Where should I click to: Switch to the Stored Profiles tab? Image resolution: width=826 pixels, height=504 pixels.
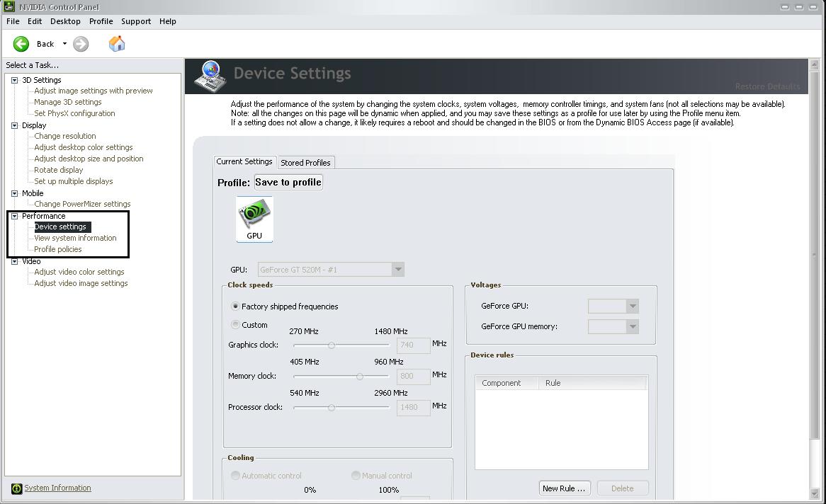(x=306, y=162)
